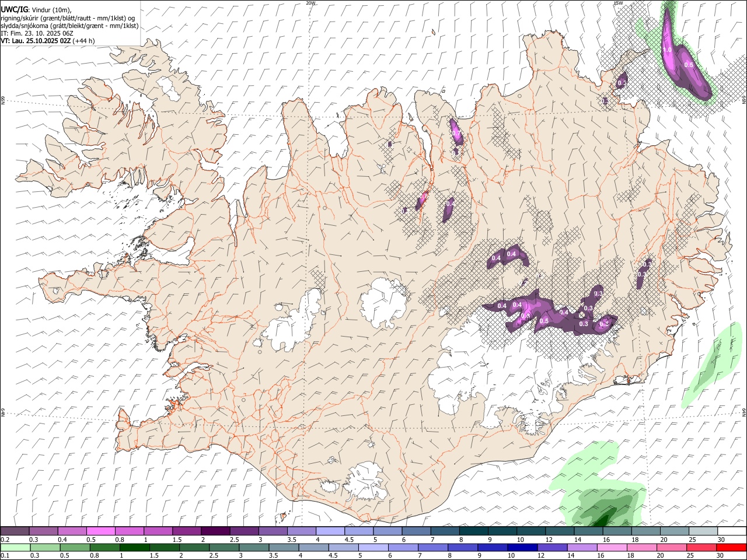
Task: Click the 20W longitude label
Action: (x=310, y=3)
